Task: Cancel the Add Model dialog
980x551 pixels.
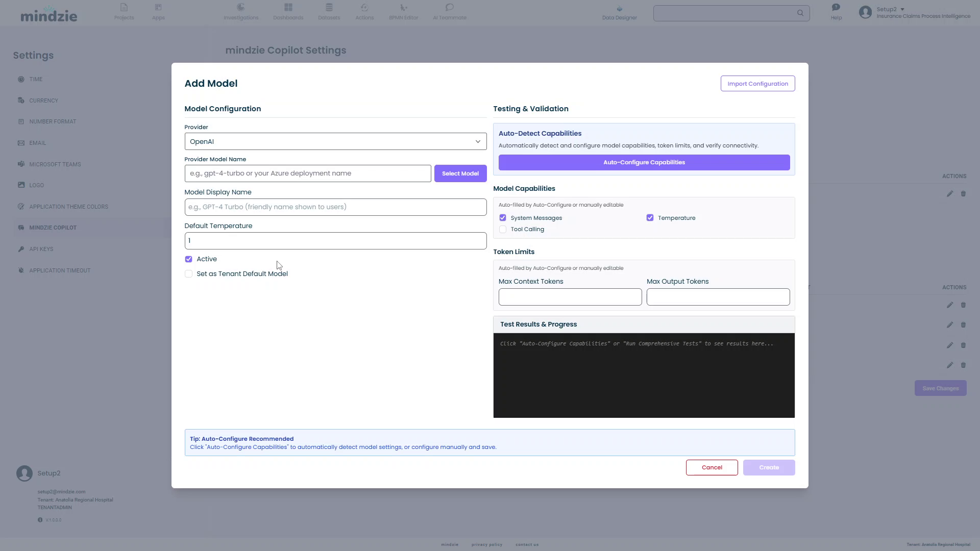Action: (712, 467)
